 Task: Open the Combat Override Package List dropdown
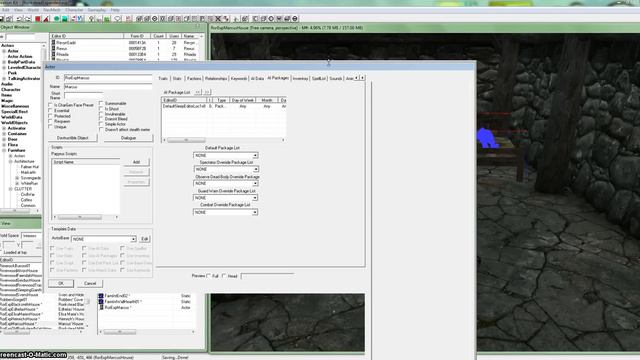coord(226,212)
